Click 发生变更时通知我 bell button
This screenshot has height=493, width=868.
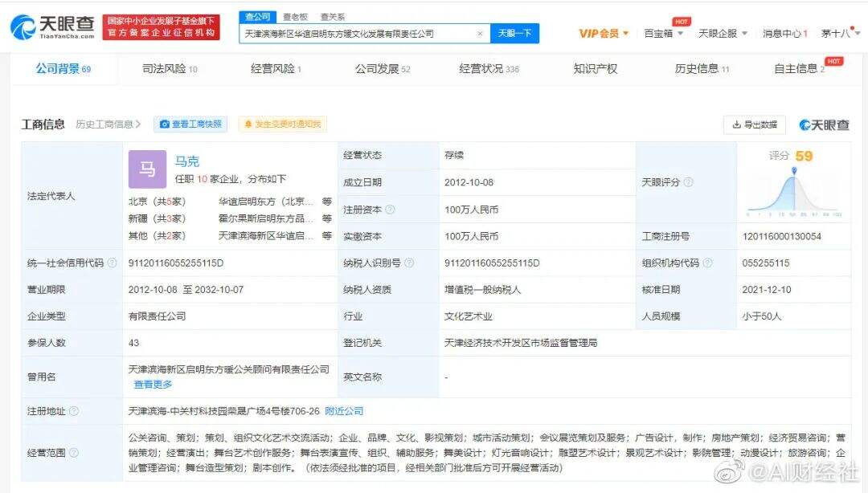[x=282, y=124]
